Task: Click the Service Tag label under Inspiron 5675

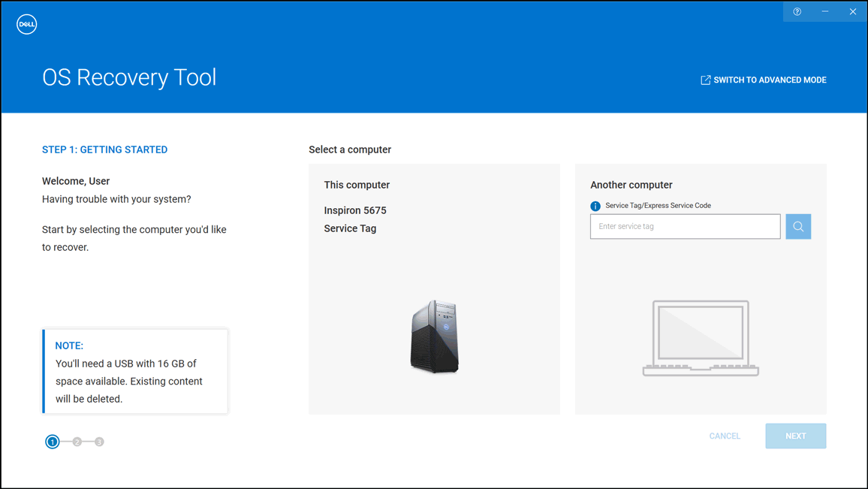Action: (x=350, y=228)
